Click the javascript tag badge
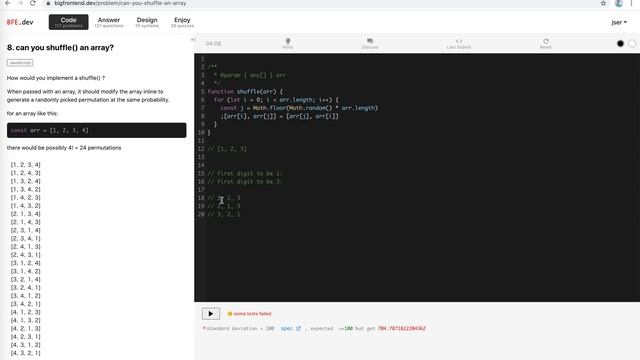Viewport: 640px width, 360px height. point(20,63)
